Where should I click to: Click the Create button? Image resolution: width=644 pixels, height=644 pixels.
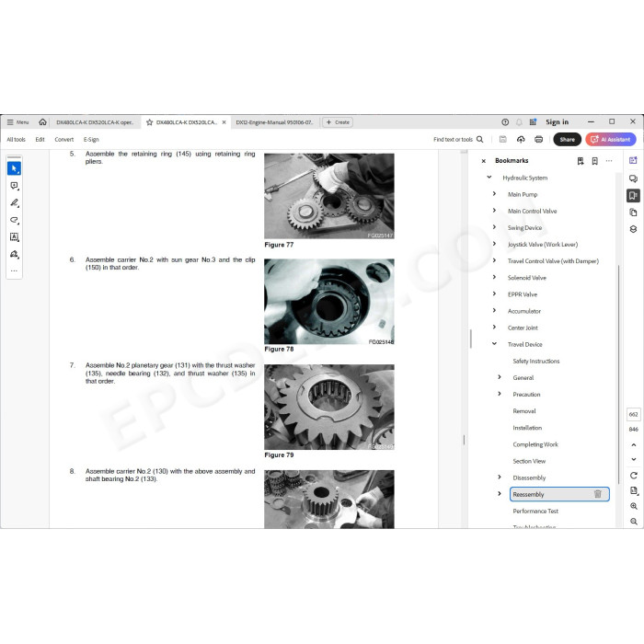pyautogui.click(x=338, y=122)
